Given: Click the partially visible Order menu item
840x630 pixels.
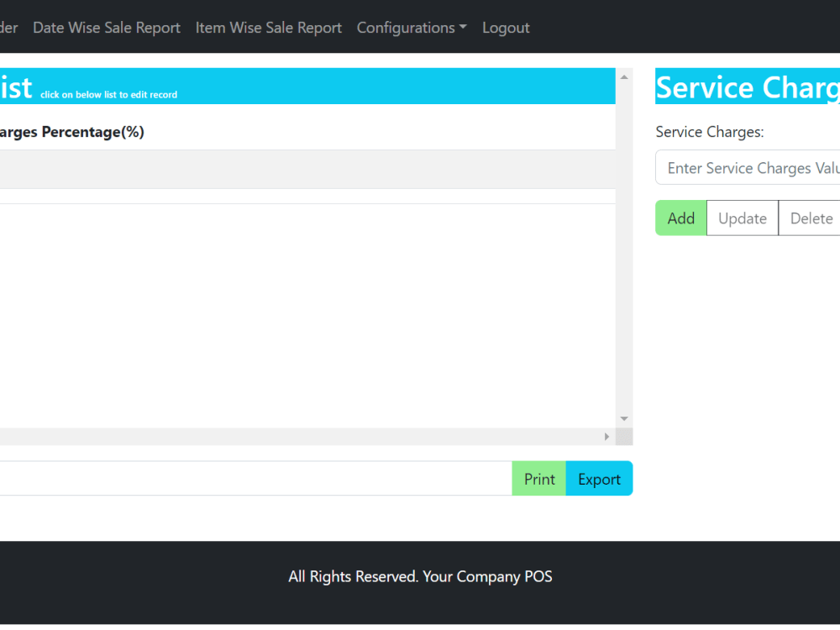Looking at the screenshot, I should pyautogui.click(x=8, y=27).
